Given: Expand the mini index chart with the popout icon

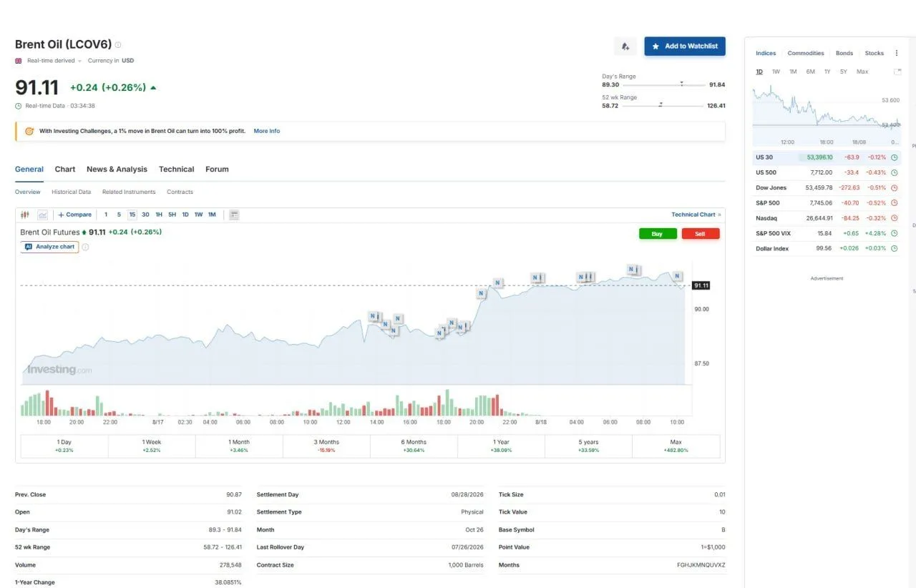Looking at the screenshot, I should pos(897,72).
